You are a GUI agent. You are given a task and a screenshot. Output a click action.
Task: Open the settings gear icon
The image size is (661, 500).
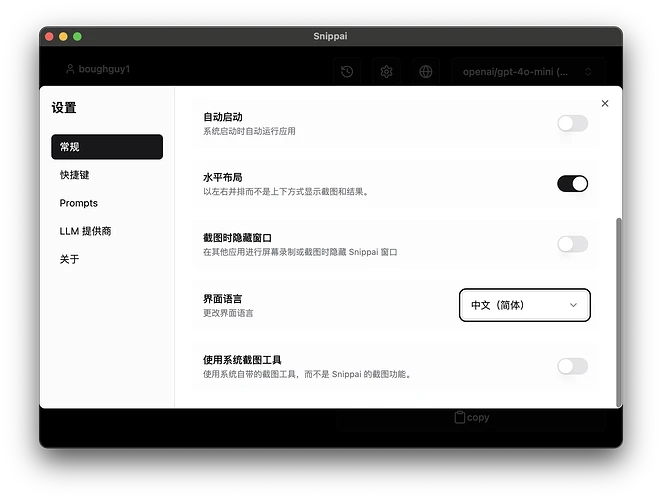(386, 71)
